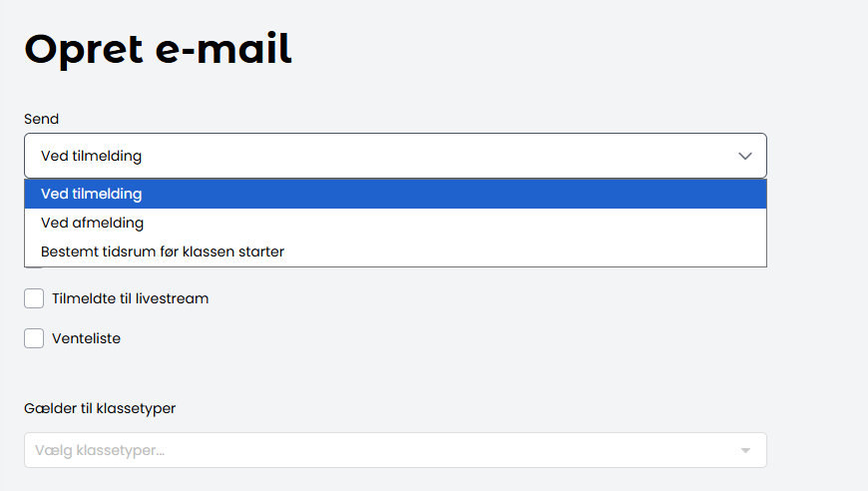Click the small arrow in the klassetyper field

click(745, 450)
